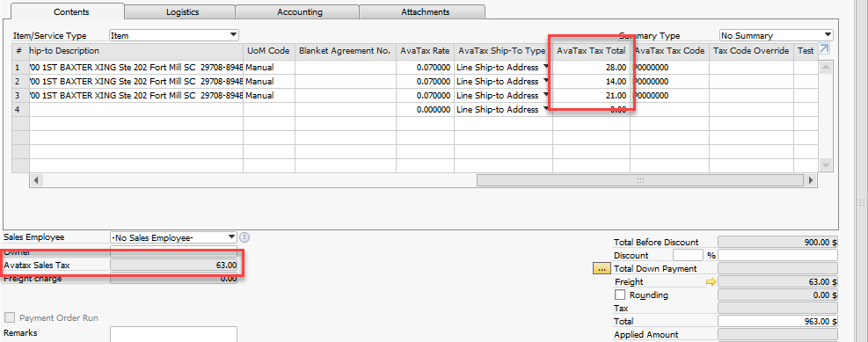This screenshot has height=342, width=868.
Task: Click the 0.000000 AvaTax Rate cell
Action: click(425, 110)
